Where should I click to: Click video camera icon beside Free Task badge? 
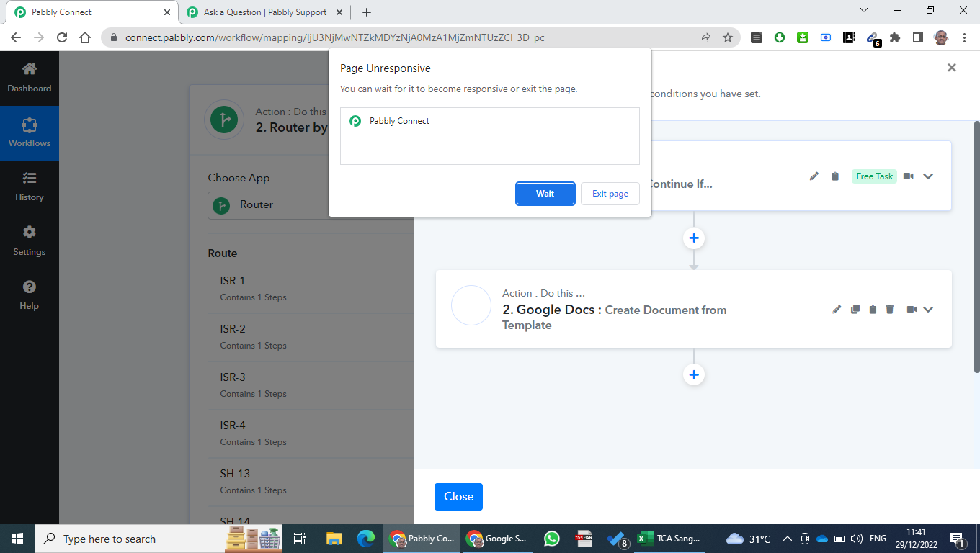[x=909, y=176]
